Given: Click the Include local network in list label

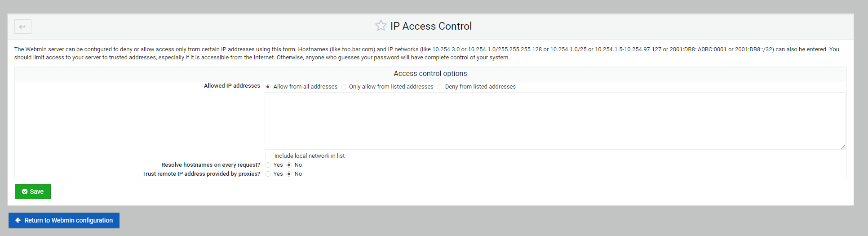Looking at the screenshot, I should 310,156.
